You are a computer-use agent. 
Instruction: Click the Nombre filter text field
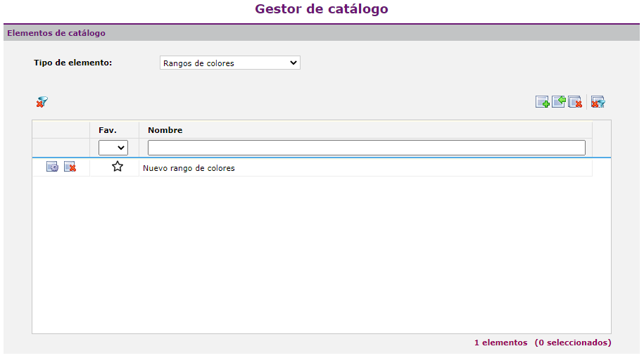(366, 148)
